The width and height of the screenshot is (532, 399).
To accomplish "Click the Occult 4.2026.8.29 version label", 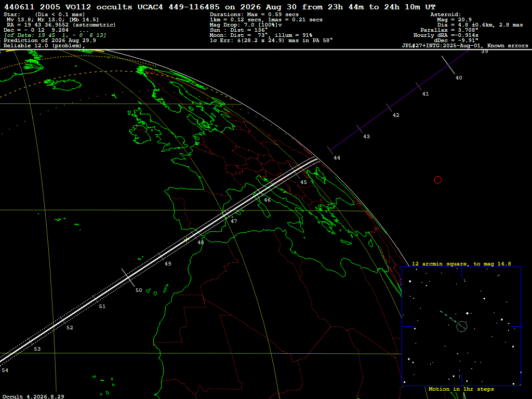I will [x=33, y=396].
